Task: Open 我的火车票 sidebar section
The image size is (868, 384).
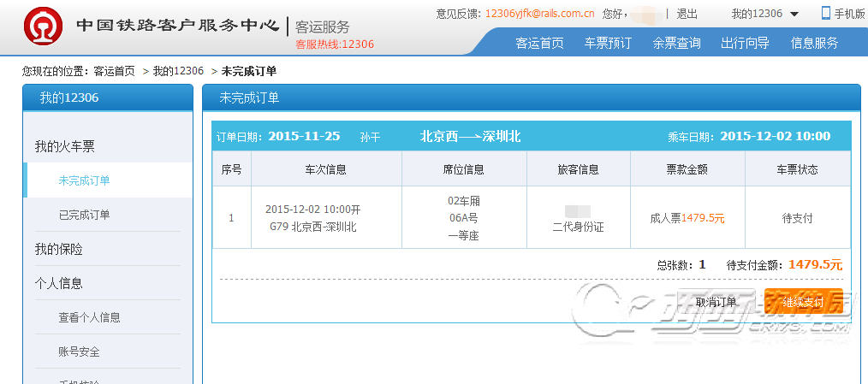Action: pyautogui.click(x=65, y=146)
